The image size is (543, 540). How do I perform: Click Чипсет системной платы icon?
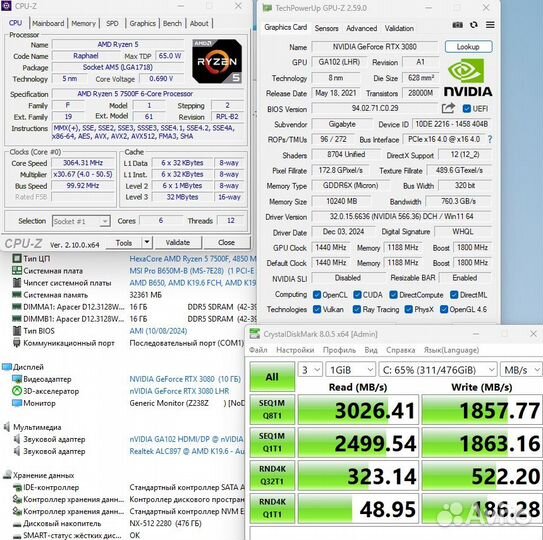pyautogui.click(x=17, y=283)
